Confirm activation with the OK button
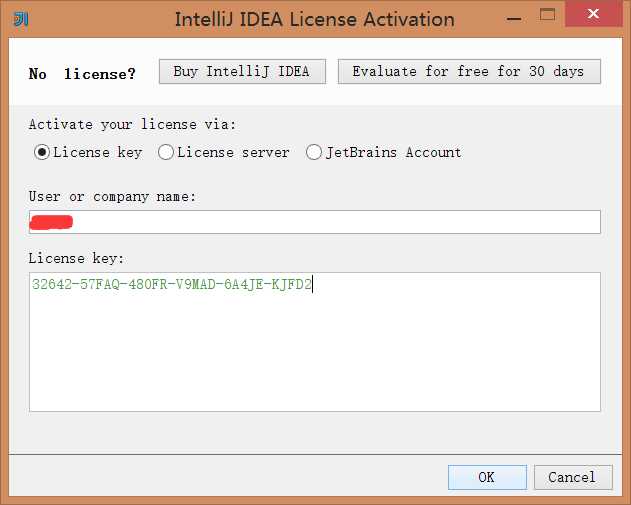 (487, 477)
